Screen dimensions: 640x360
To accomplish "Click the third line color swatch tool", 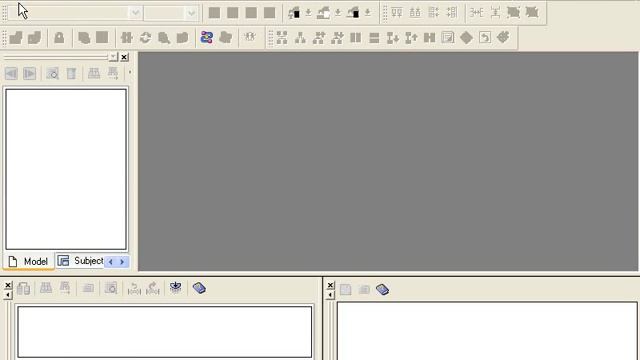I will tap(353, 13).
